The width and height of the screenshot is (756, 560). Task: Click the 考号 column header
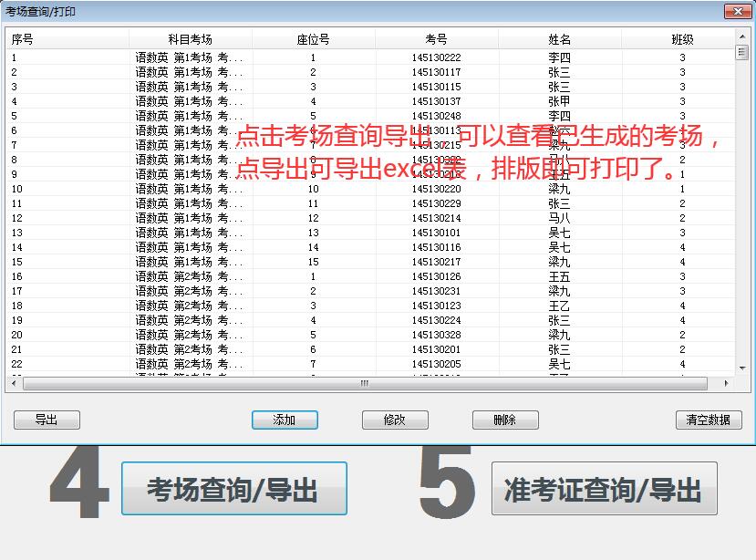436,39
